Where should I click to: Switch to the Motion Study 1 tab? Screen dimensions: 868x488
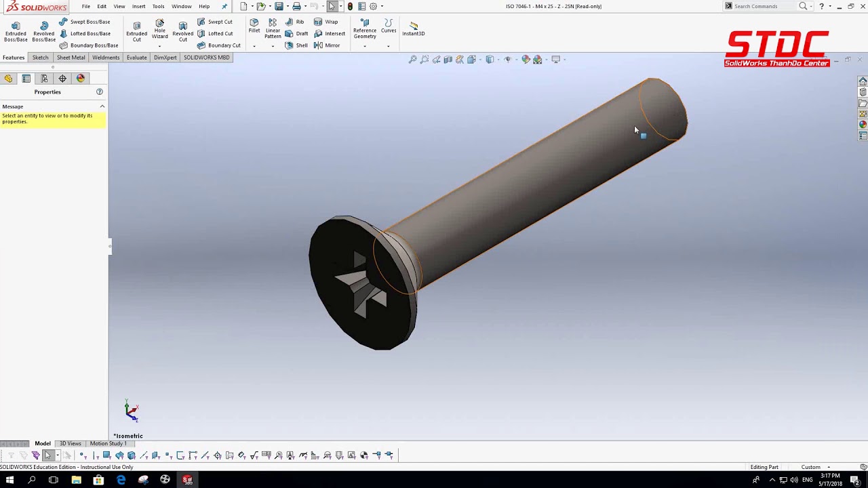[108, 443]
